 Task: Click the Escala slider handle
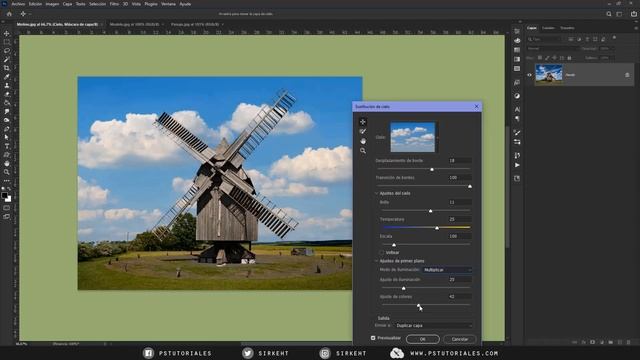(x=394, y=244)
